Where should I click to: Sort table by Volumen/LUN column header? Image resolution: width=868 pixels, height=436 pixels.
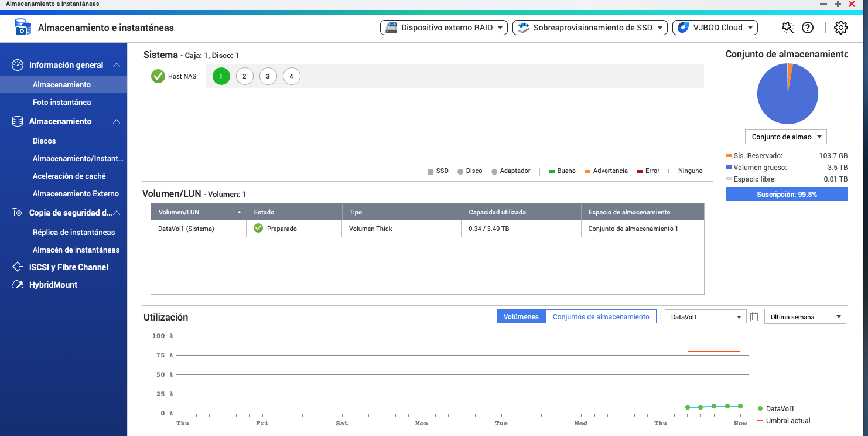click(x=198, y=212)
